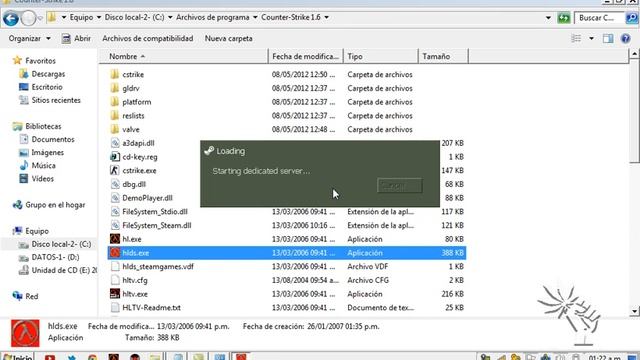Open Escritorio in the sidebar
The width and height of the screenshot is (640, 360).
pyautogui.click(x=47, y=87)
